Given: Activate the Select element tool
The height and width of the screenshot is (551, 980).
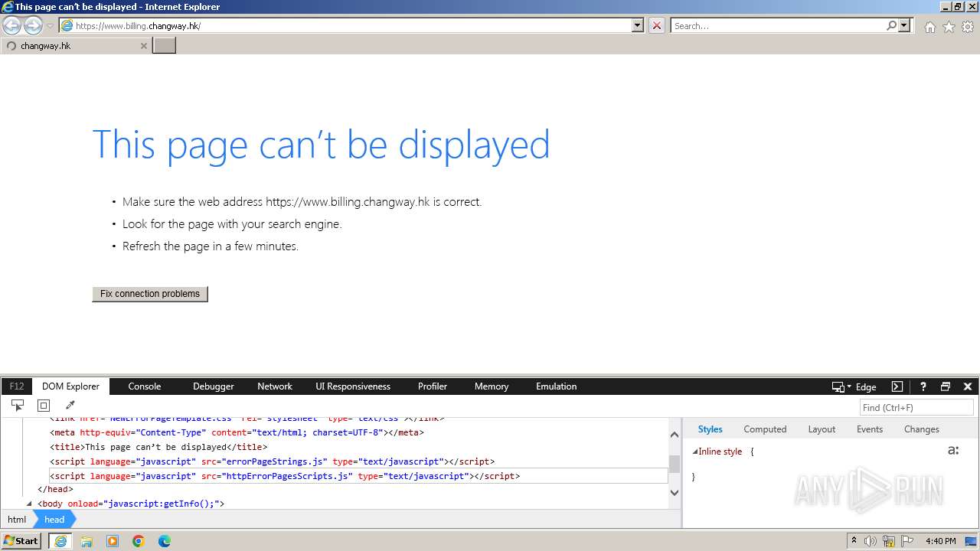Looking at the screenshot, I should [18, 406].
